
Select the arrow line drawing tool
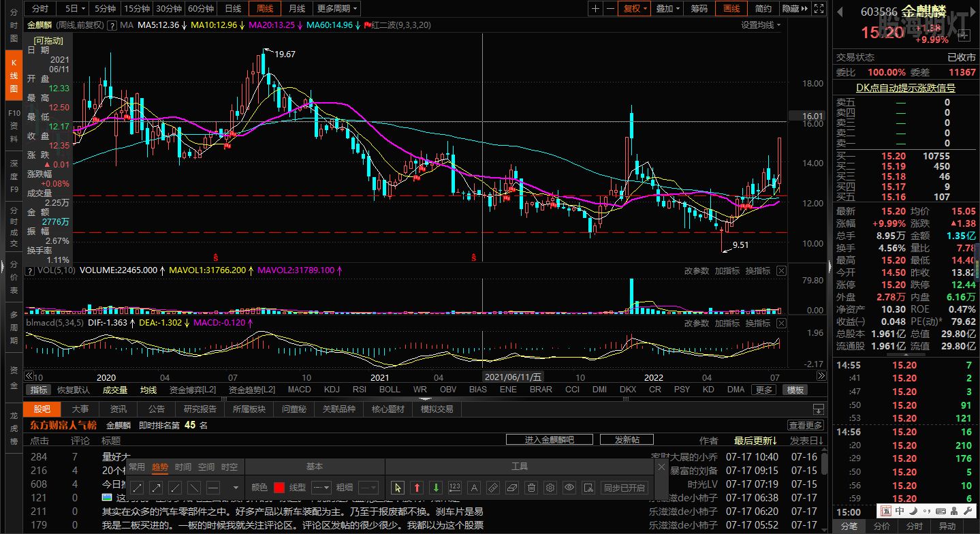tap(156, 488)
